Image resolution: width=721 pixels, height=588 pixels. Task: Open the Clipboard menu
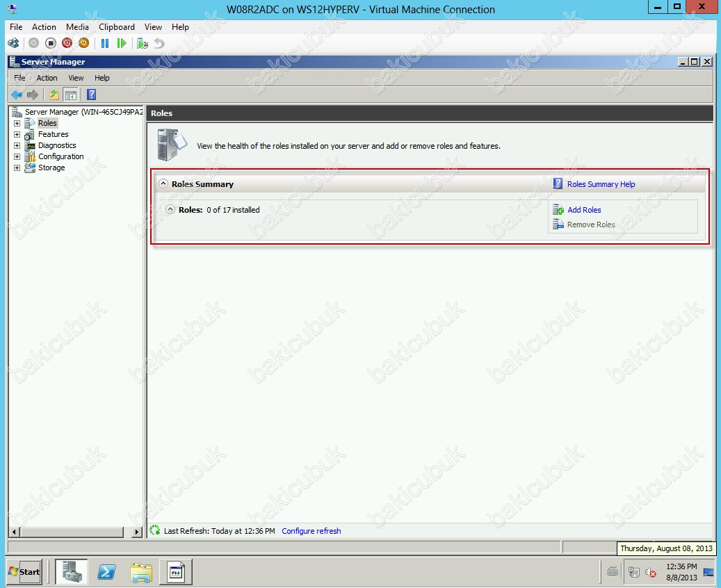click(117, 27)
